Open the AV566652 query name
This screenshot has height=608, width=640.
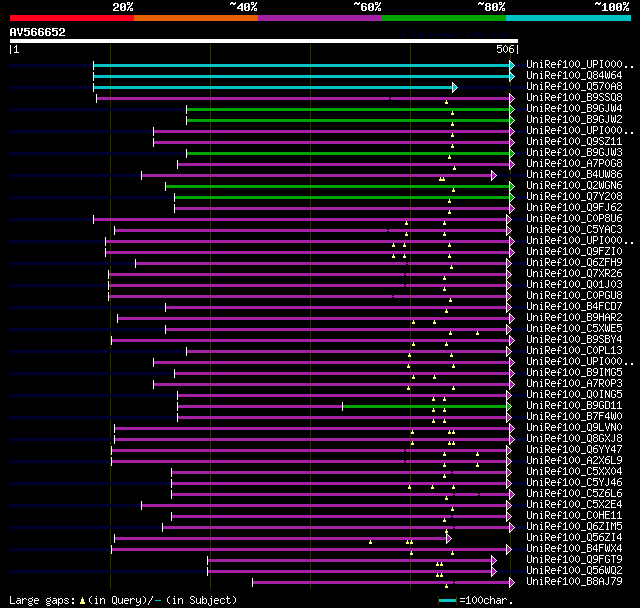tap(38, 32)
